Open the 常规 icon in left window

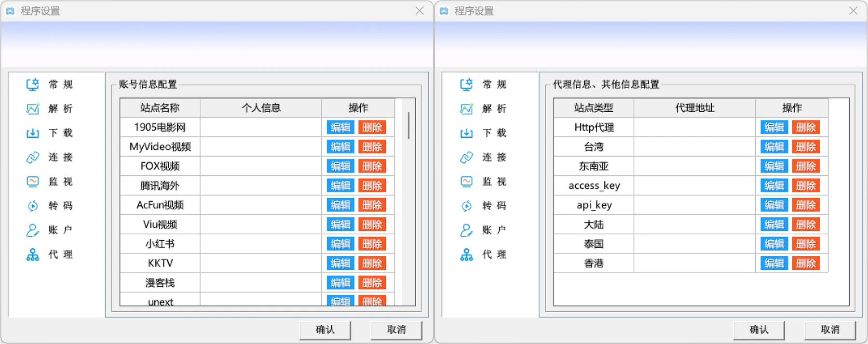(32, 85)
